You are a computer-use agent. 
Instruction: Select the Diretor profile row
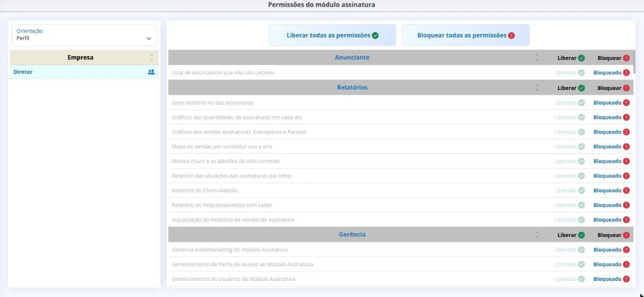coord(84,72)
